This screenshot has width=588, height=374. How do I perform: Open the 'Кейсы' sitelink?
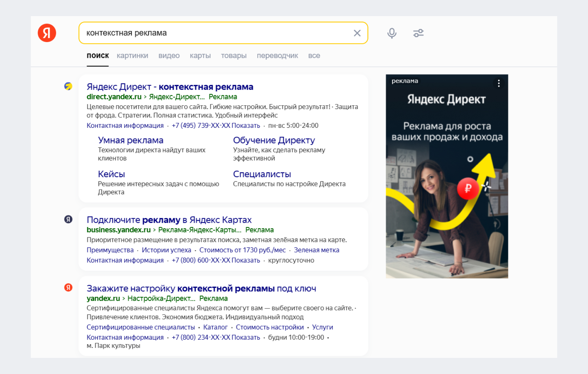coord(111,174)
